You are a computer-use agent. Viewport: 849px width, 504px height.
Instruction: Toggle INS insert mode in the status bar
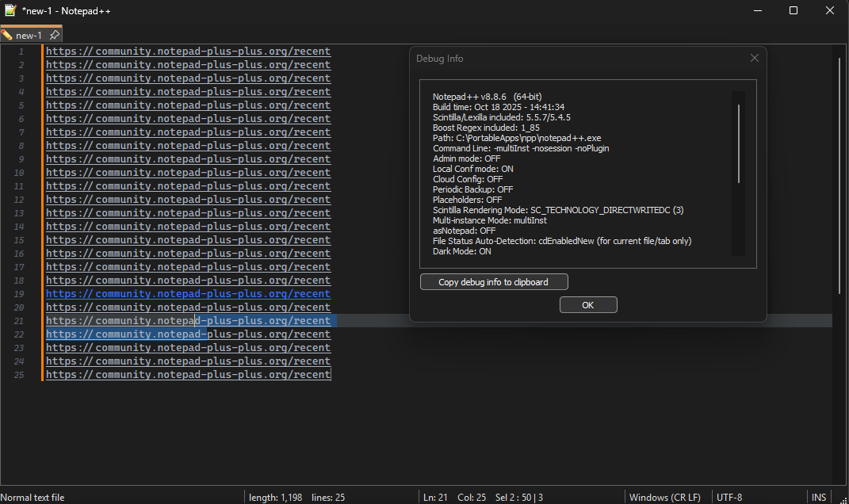pos(818,497)
